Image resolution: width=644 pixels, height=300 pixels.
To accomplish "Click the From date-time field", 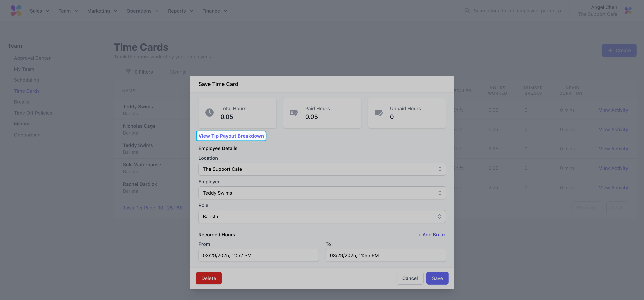I will (x=258, y=255).
